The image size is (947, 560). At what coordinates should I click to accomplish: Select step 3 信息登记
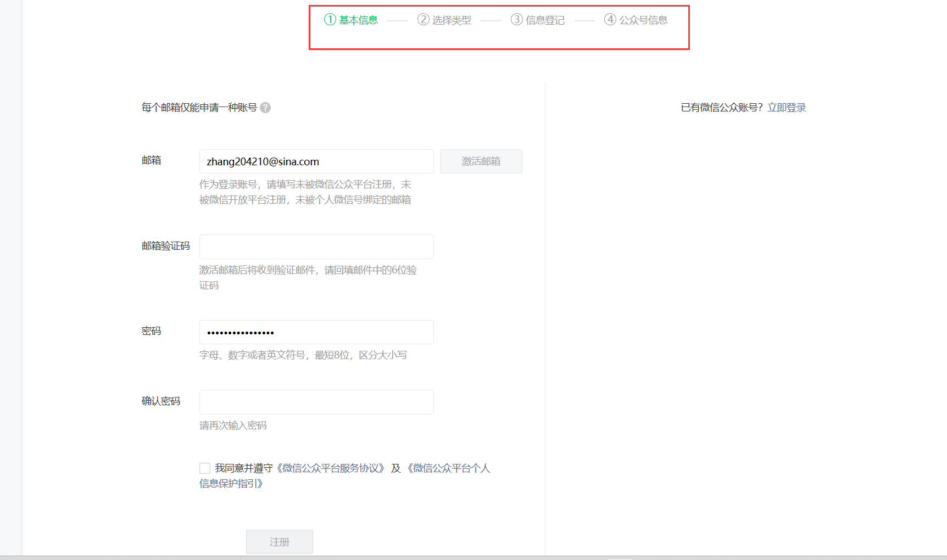538,20
